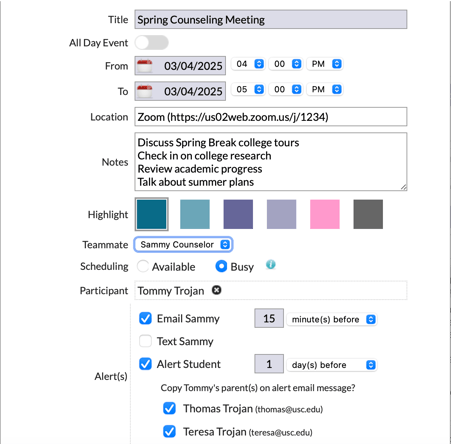Open the From hour dropdown showing 04

pos(249,64)
